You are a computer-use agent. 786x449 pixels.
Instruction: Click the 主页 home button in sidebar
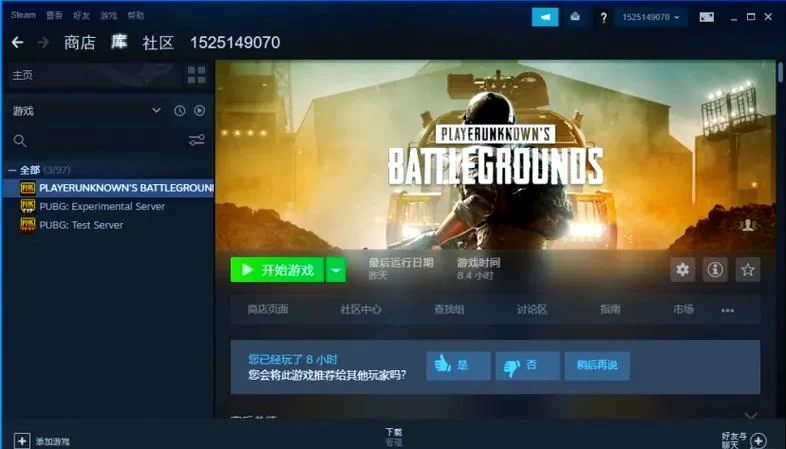point(92,75)
